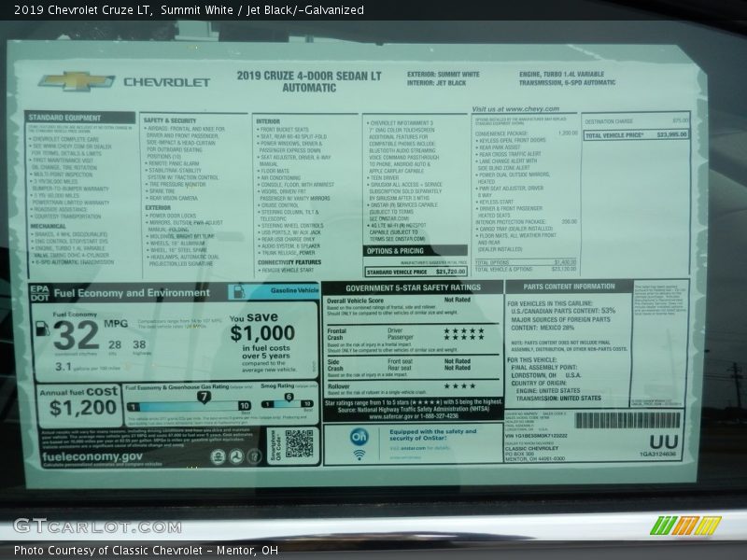Click the CHEVROLET wordmark beside the bowtie

click(x=167, y=82)
